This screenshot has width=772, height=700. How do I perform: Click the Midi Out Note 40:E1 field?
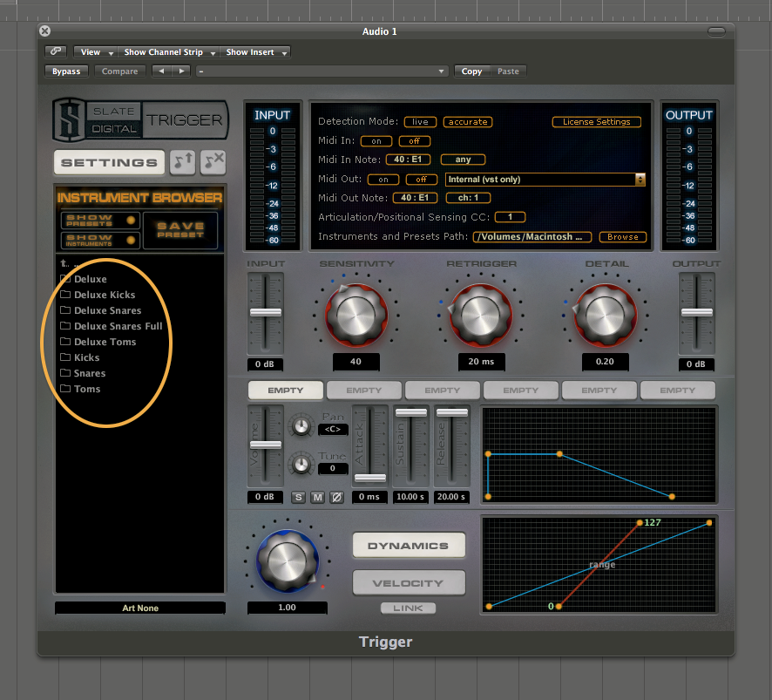[415, 198]
